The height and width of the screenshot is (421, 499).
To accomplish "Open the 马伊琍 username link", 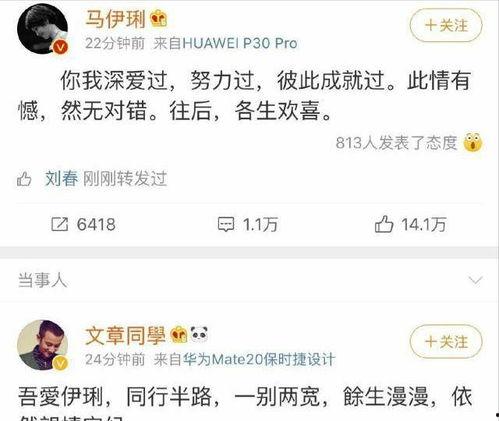I will pyautogui.click(x=115, y=19).
